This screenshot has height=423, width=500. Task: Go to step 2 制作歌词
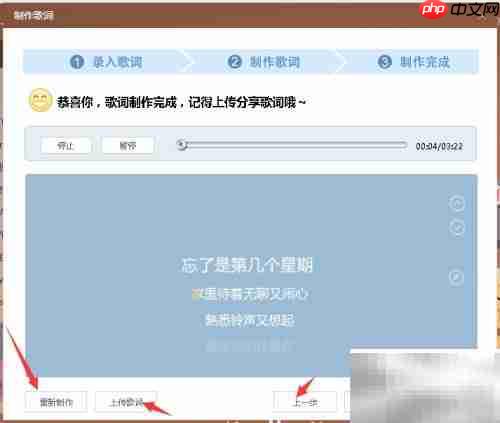coord(264,62)
